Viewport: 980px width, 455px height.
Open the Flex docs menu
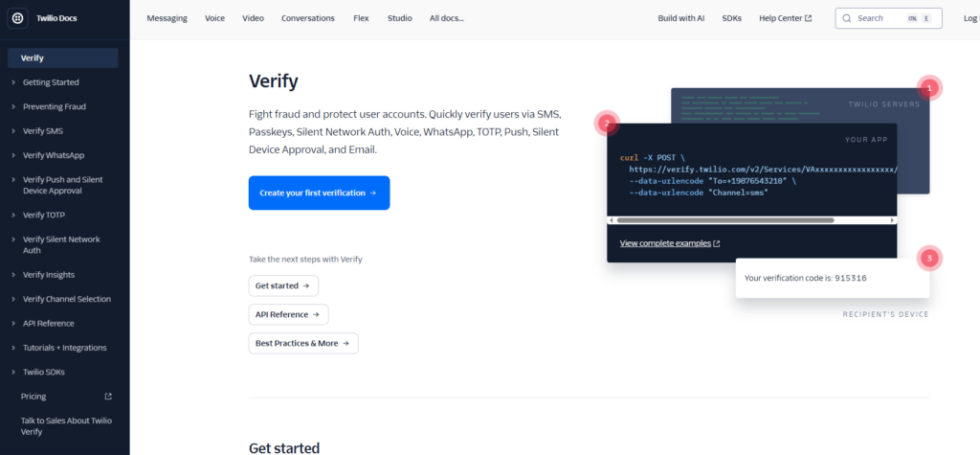pyautogui.click(x=361, y=19)
